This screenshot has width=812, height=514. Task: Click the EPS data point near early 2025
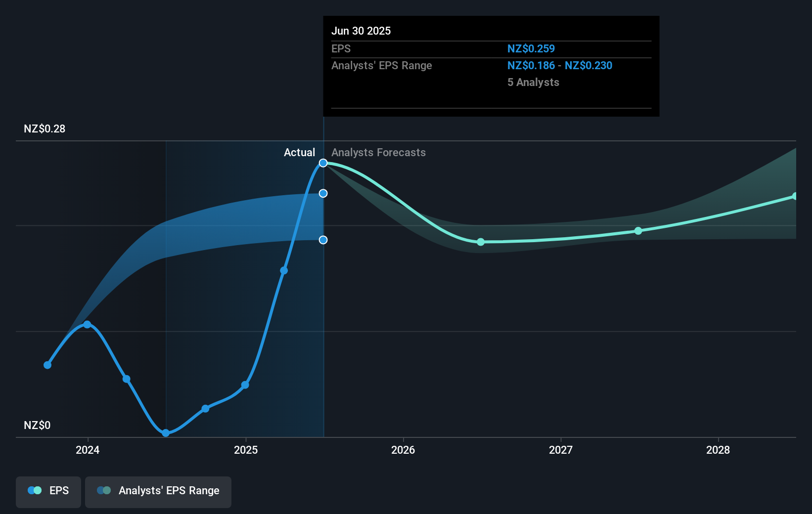(245, 385)
